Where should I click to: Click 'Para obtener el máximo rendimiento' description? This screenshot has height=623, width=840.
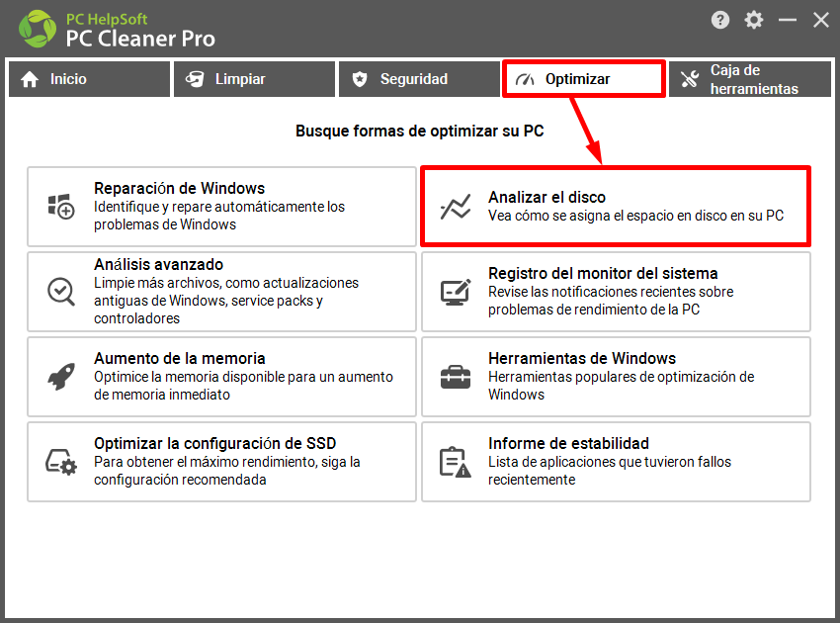[227, 470]
